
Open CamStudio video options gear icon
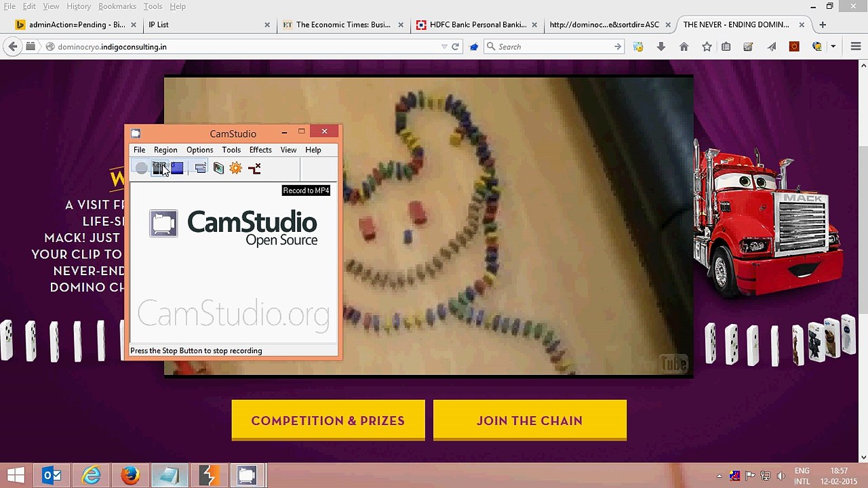coord(236,168)
